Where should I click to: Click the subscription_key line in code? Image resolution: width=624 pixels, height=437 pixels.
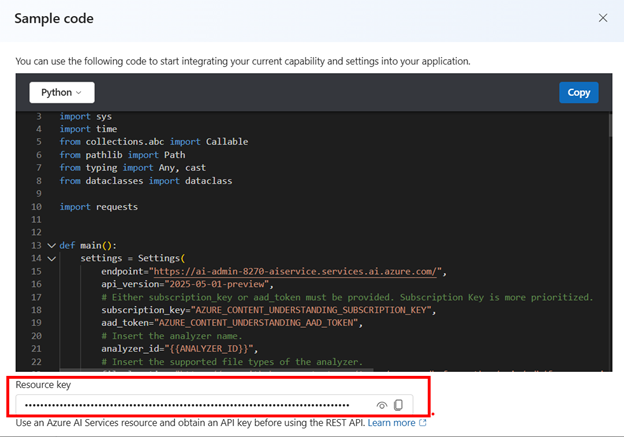[x=269, y=310]
